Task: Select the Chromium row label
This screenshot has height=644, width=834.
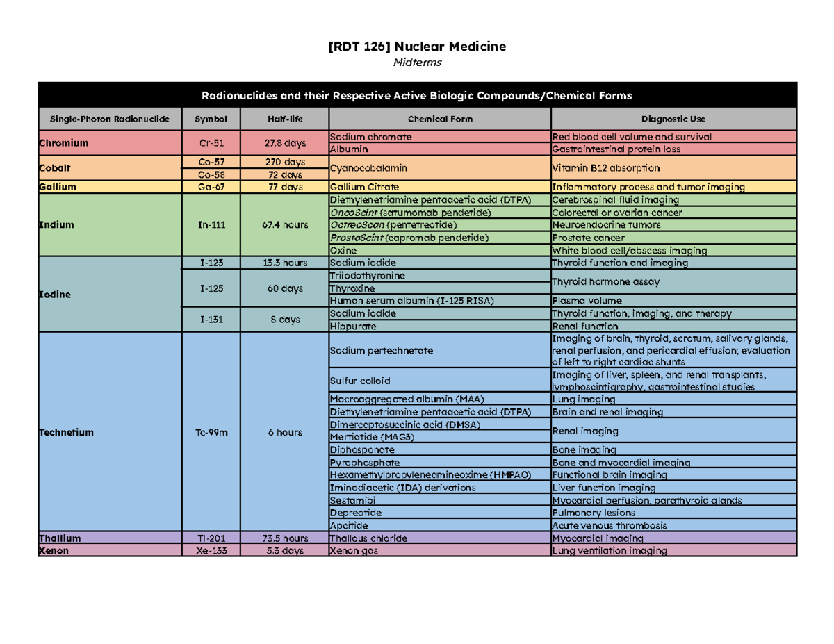Action: [63, 142]
